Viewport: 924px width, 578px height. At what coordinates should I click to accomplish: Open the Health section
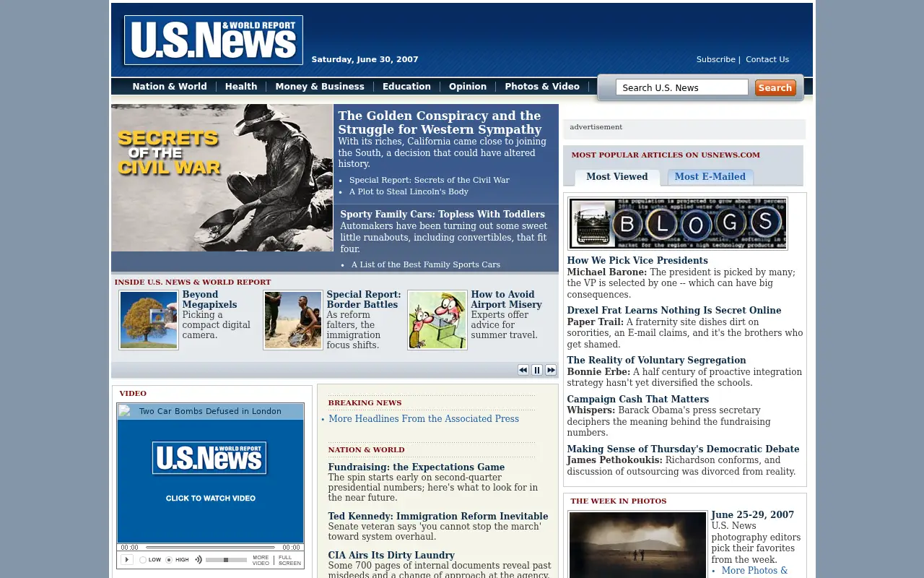[241, 87]
